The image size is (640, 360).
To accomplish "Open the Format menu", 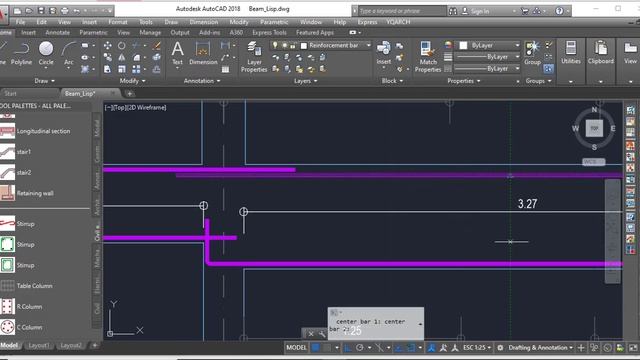I will tap(118, 22).
